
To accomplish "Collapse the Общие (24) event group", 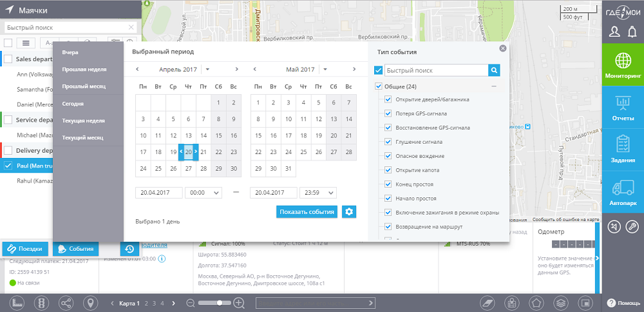I will coord(494,86).
